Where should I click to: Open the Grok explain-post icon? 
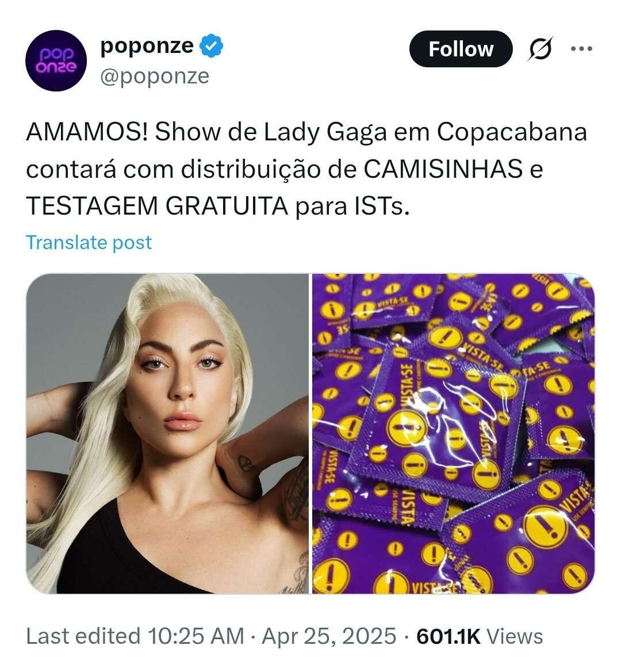pos(539,49)
